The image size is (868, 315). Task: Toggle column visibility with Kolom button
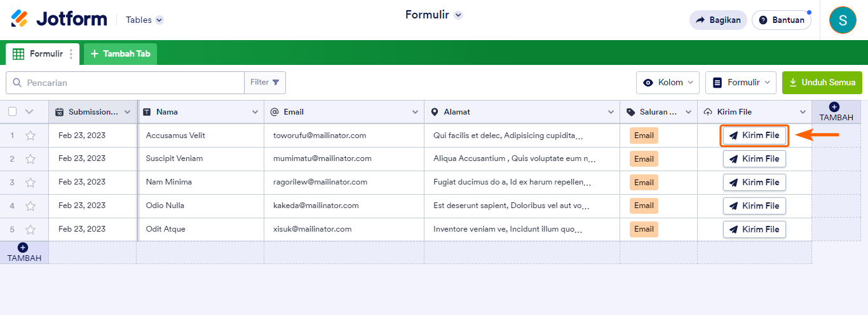(667, 83)
